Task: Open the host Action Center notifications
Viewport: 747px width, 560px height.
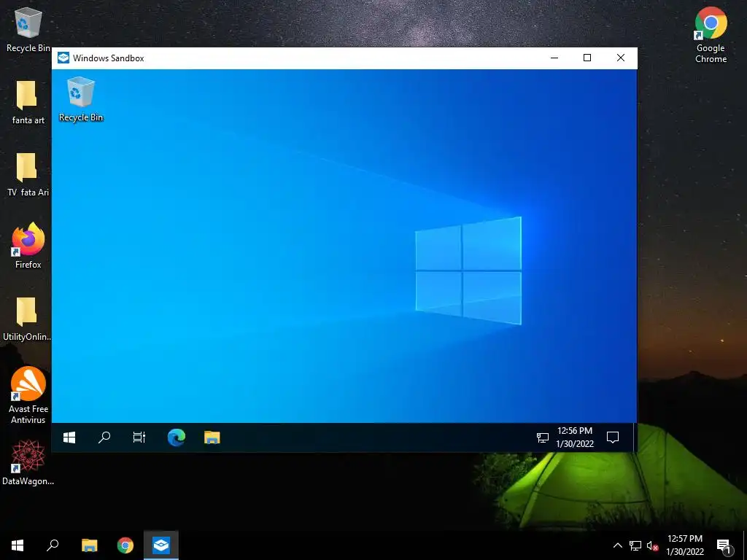Action: pos(724,545)
